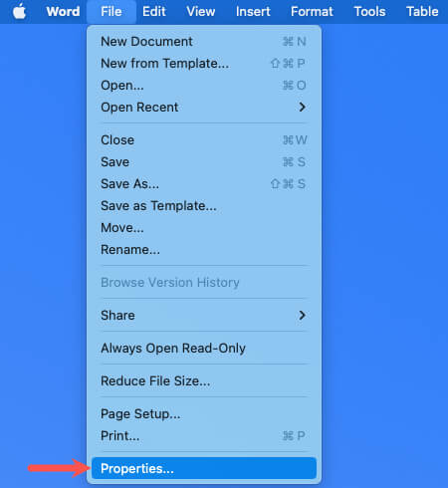Open the View menu
This screenshot has height=488, width=448.
click(x=201, y=12)
